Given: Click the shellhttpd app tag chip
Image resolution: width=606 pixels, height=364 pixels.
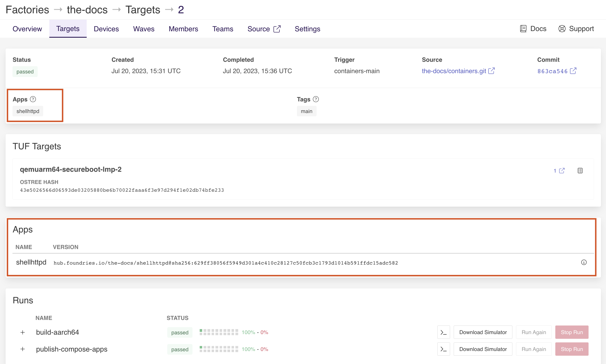Looking at the screenshot, I should tap(28, 111).
